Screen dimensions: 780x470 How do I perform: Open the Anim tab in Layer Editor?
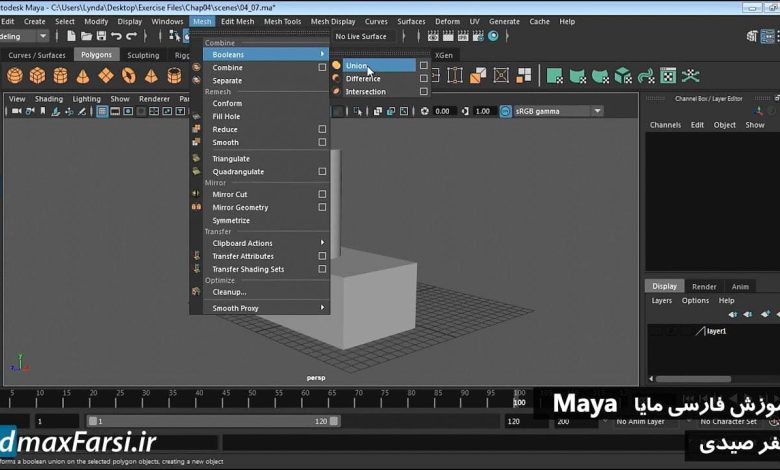[740, 286]
